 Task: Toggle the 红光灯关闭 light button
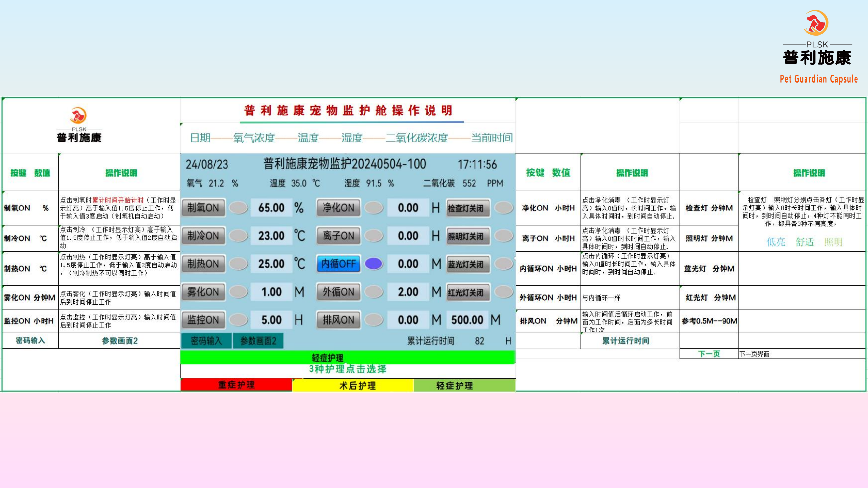point(468,292)
